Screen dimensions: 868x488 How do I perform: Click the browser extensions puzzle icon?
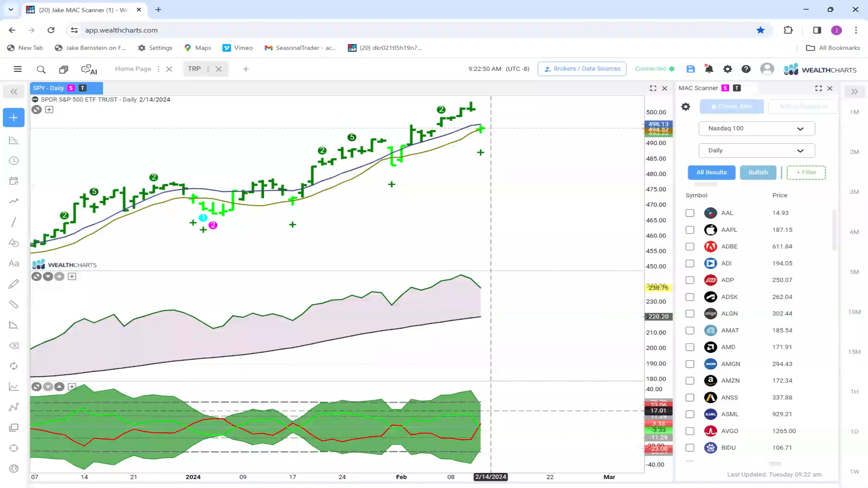788,30
